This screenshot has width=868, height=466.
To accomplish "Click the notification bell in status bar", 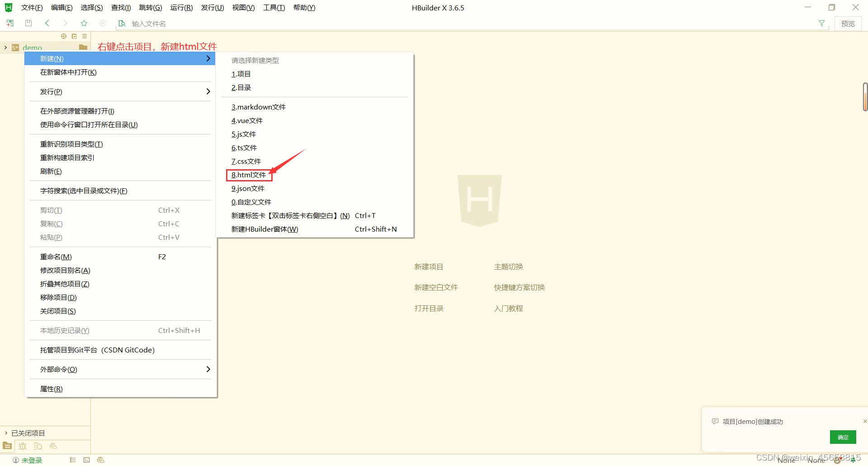I will [x=853, y=460].
